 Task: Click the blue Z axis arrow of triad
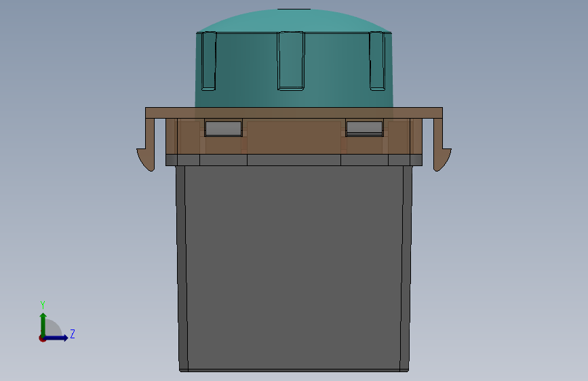click(x=56, y=338)
